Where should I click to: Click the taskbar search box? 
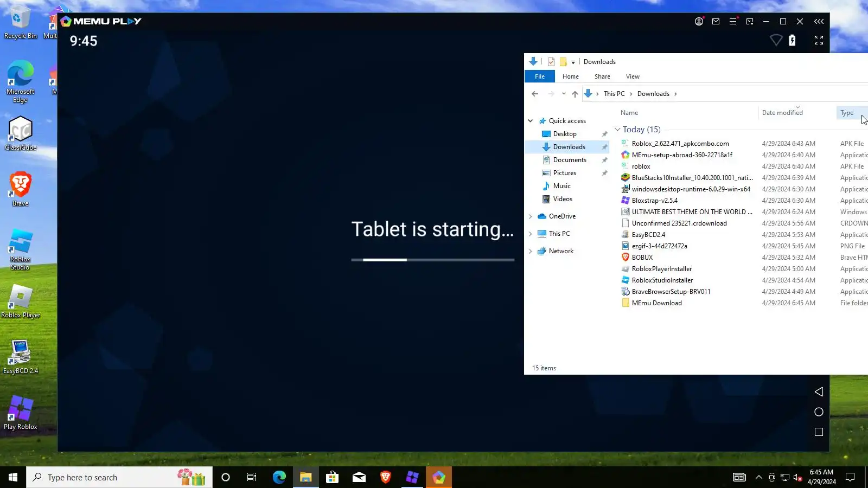119,477
